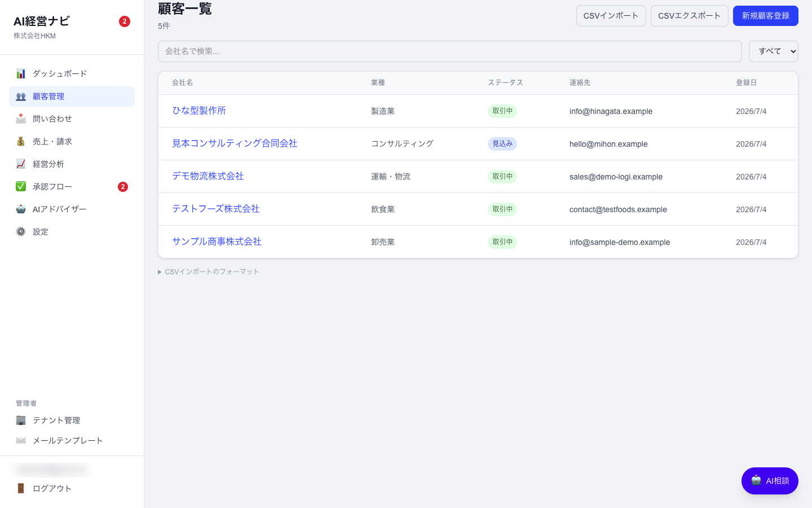Click email contact@testfoods.example

coord(618,209)
